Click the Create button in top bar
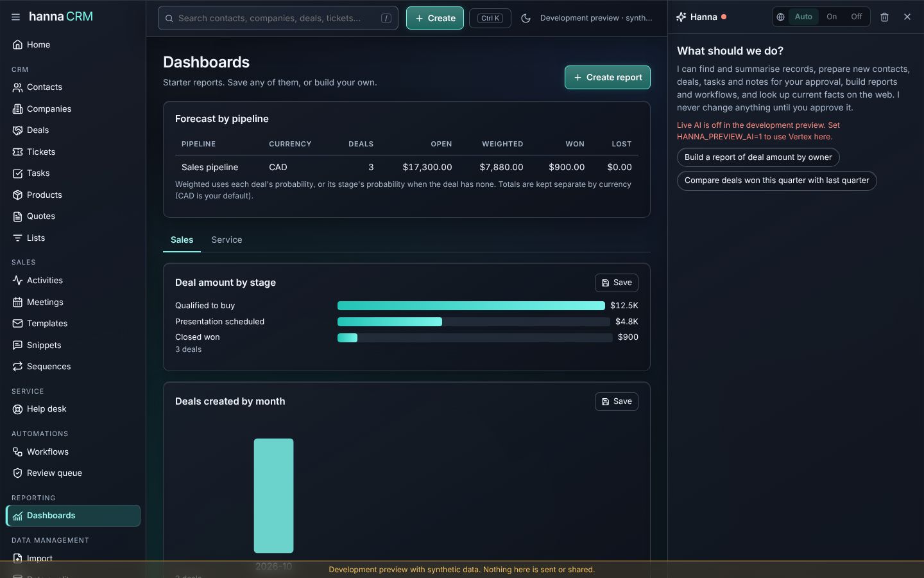The image size is (924, 578). 435,18
